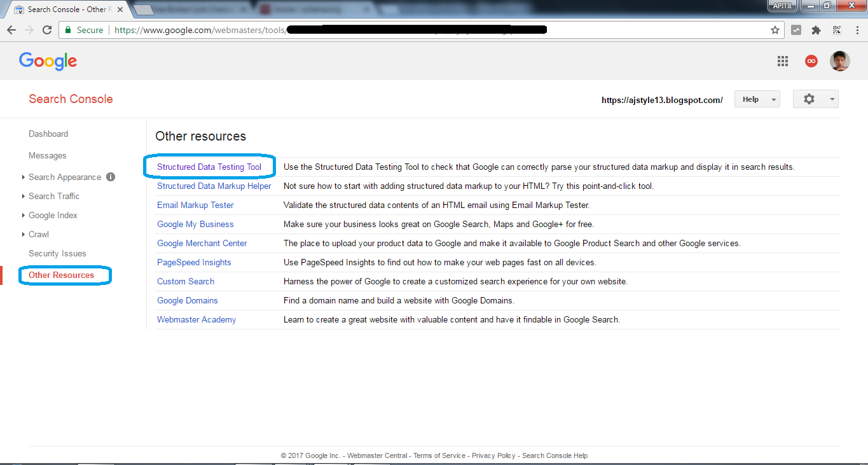Click the description starting 'Learn to create a great website'
868x465 pixels.
(451, 319)
